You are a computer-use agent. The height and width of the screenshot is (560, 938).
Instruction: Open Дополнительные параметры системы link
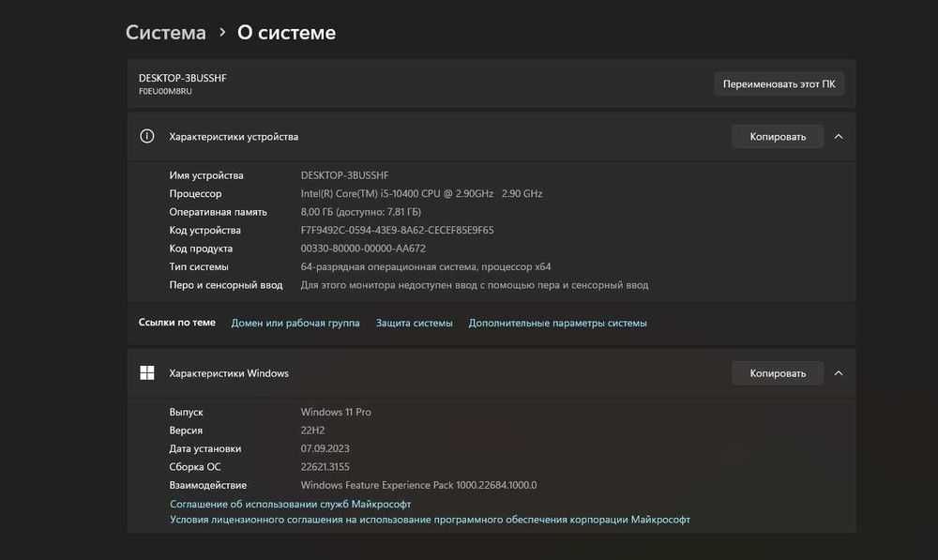click(557, 323)
